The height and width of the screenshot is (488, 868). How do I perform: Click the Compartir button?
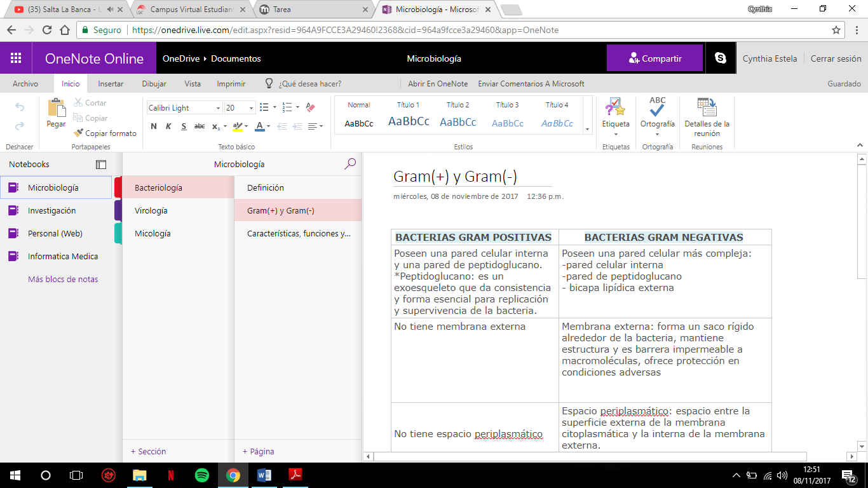click(x=654, y=58)
